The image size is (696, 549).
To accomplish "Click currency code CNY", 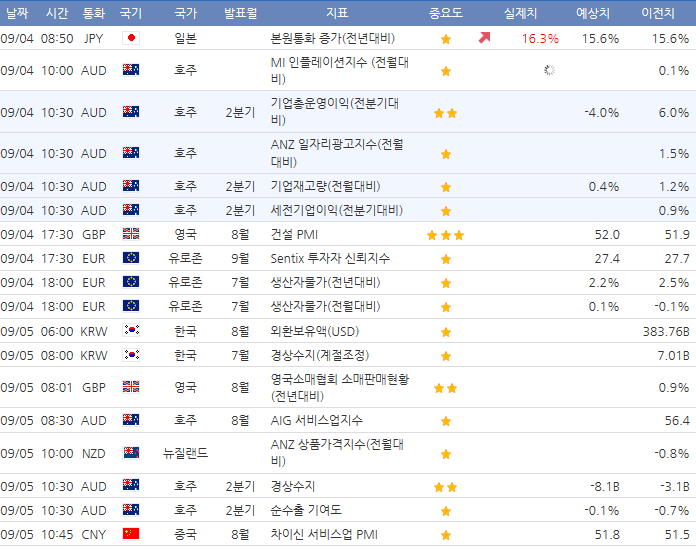I will (94, 534).
